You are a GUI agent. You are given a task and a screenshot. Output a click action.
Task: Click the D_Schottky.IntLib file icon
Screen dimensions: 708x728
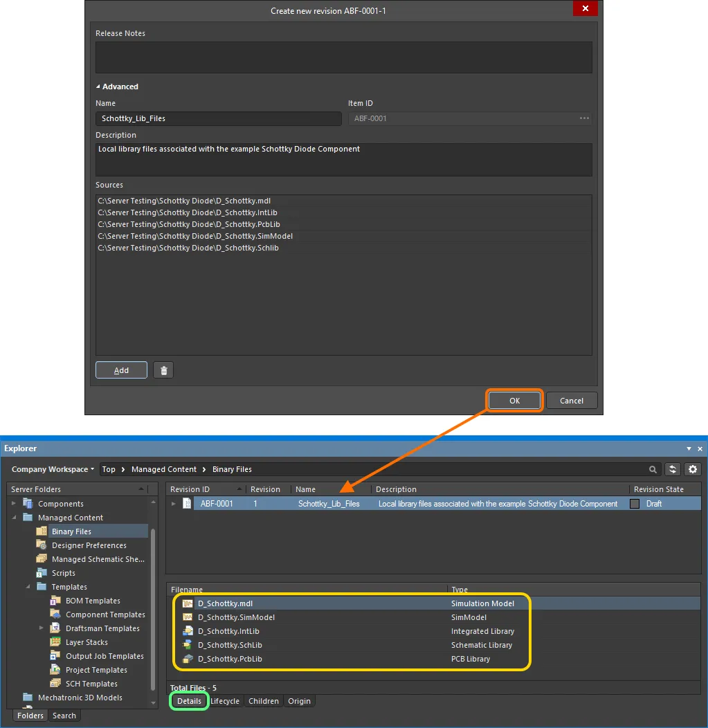click(188, 631)
